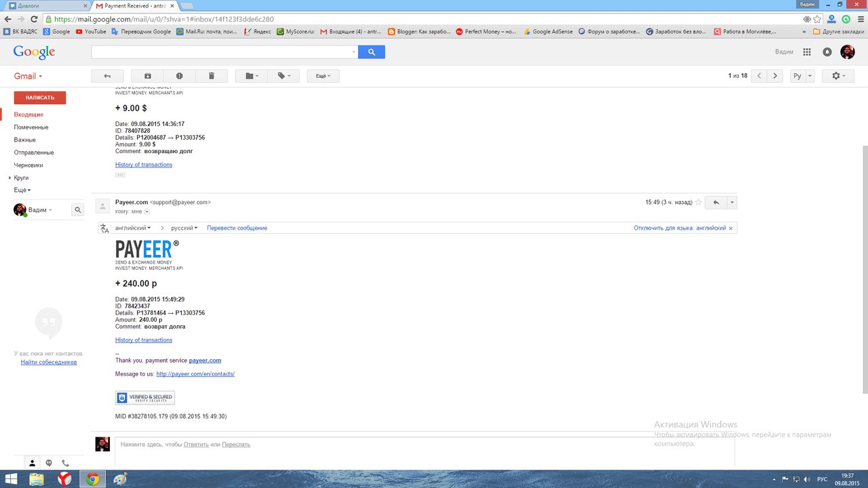This screenshot has height=488, width=868.
Task: Click the blue search magnifier button
Action: coord(372,52)
